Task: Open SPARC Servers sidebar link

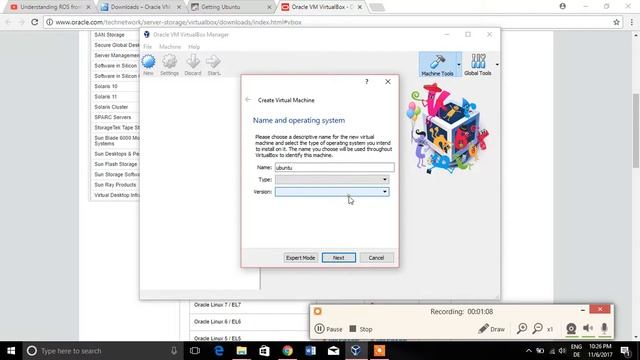Action: pos(113,117)
